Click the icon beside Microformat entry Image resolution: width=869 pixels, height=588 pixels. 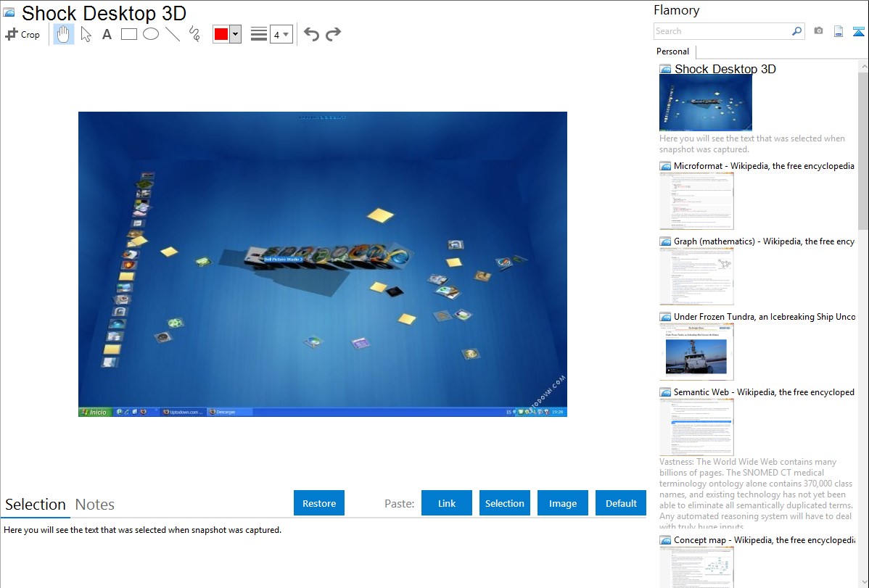pos(665,166)
